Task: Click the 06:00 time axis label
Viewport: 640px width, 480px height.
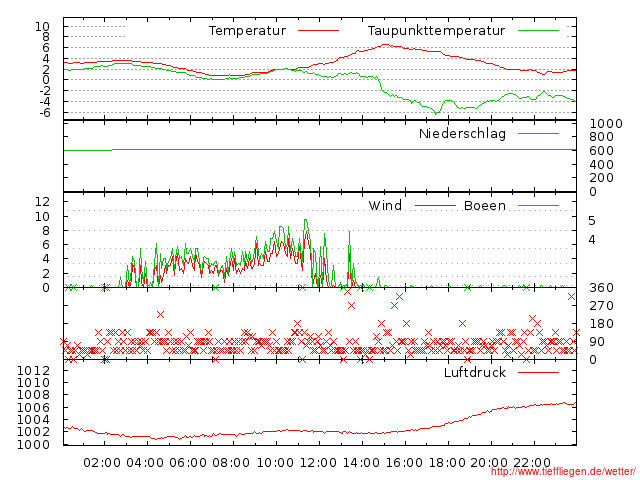Action: (x=188, y=463)
